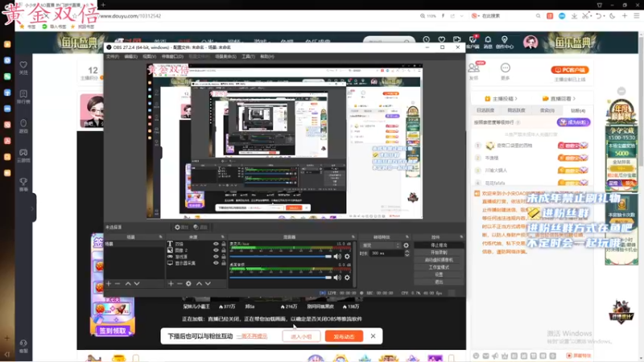Open the 工具 menu in OBS

[248, 56]
